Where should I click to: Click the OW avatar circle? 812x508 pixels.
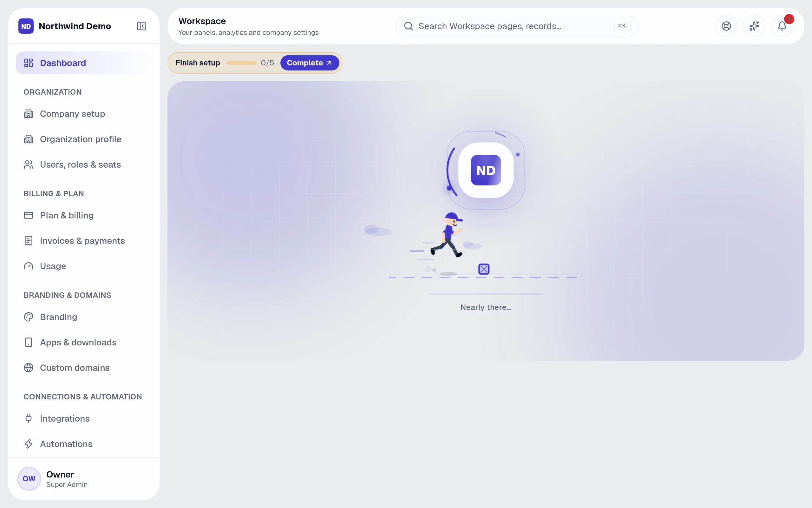click(x=29, y=479)
